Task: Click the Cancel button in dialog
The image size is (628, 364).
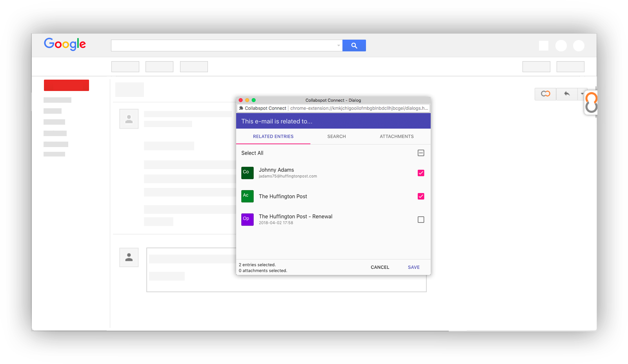Action: click(380, 267)
